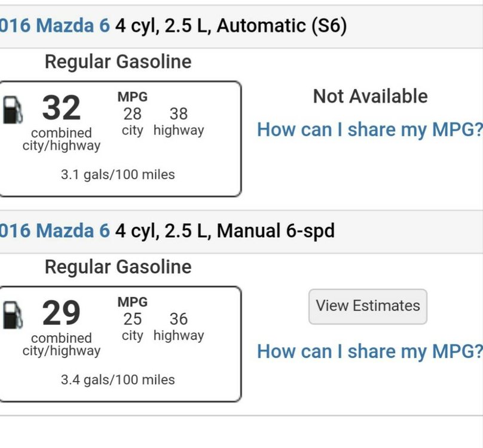Click the Regular Gasoline heading above 29 MPG
The image size is (483, 448).
pyautogui.click(x=118, y=266)
